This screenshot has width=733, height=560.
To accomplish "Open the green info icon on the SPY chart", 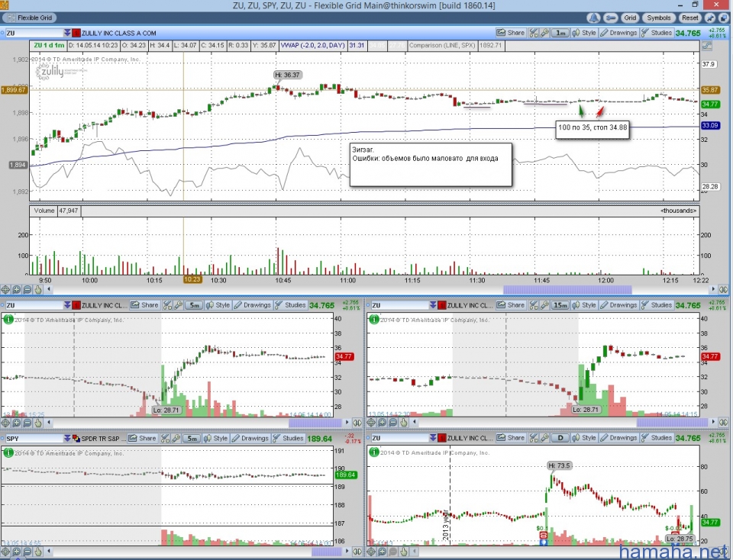I will 8,452.
